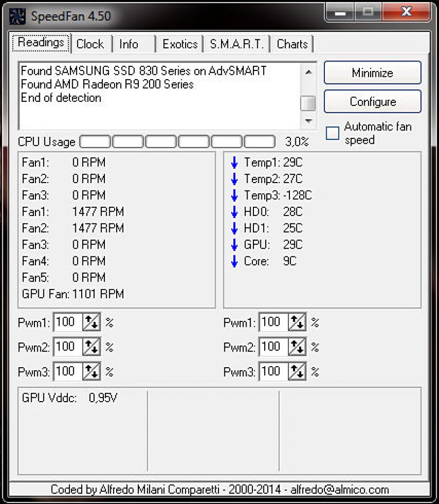439x504 pixels.
Task: Click the blue arrow icon beside HD0
Action: [234, 212]
